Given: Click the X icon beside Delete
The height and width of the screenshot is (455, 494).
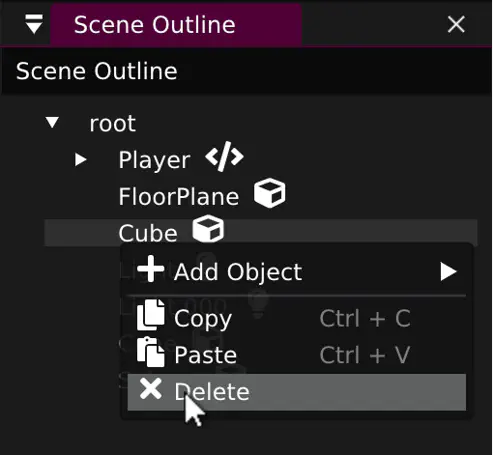Looking at the screenshot, I should pos(151,389).
